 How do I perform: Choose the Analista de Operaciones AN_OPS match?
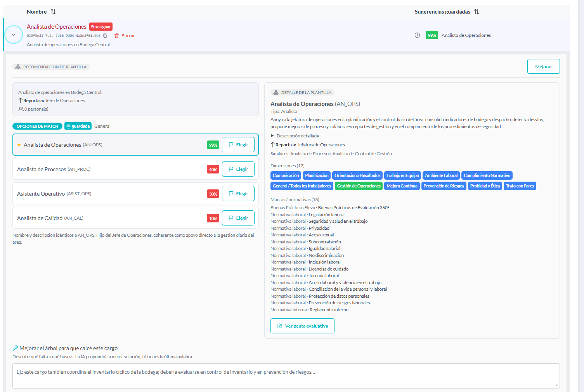(x=238, y=145)
